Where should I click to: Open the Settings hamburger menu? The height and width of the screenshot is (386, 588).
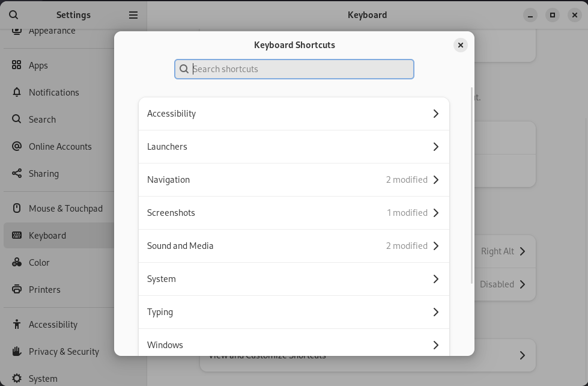pos(133,15)
